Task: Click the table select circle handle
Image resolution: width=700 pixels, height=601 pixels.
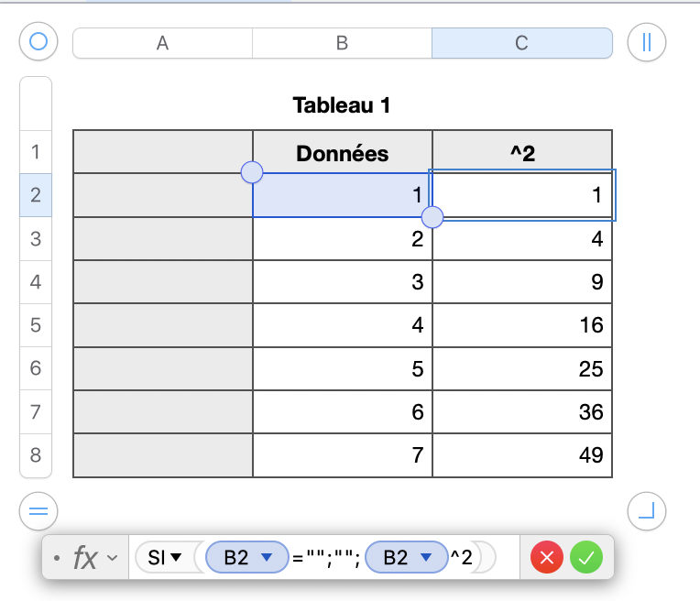Action: (38, 41)
